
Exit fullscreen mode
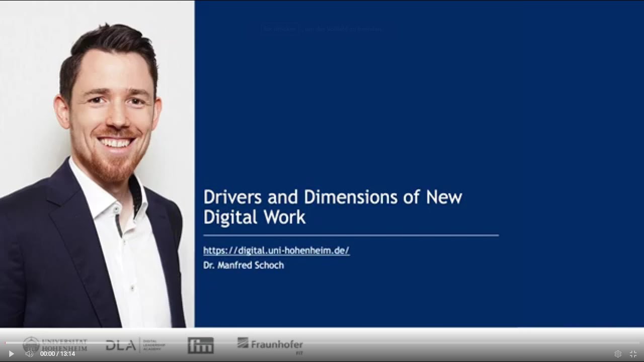pos(633,354)
